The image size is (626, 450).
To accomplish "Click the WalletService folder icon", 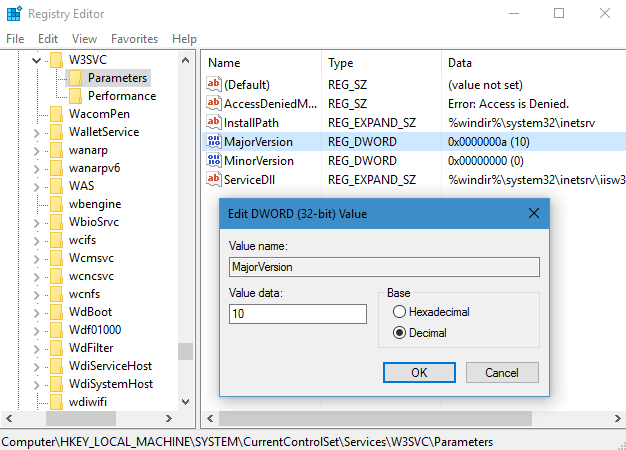I will tap(57, 132).
